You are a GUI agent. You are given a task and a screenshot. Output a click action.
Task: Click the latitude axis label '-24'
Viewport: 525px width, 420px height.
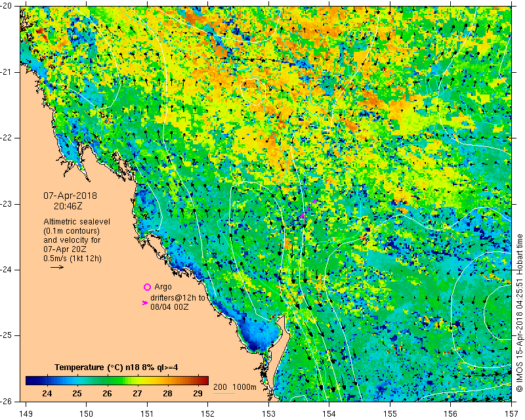click(x=7, y=270)
